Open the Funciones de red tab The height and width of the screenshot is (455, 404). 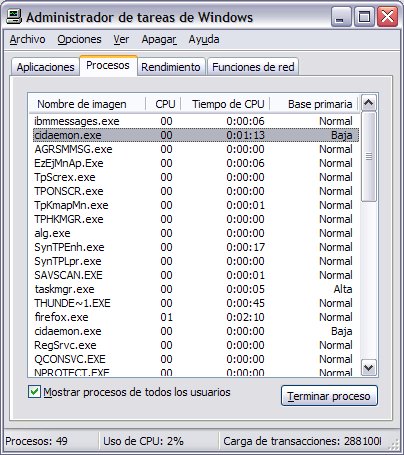[x=253, y=67]
